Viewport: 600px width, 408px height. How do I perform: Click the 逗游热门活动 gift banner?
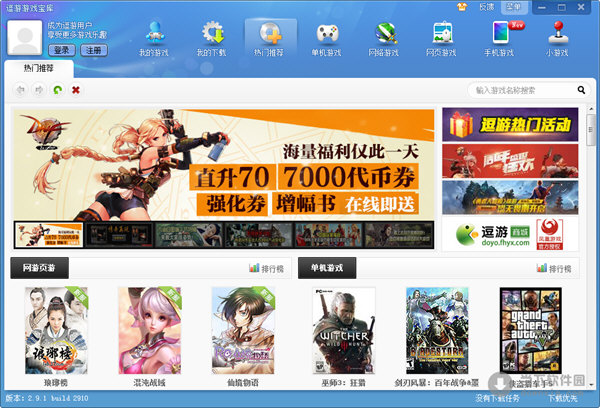[510, 125]
